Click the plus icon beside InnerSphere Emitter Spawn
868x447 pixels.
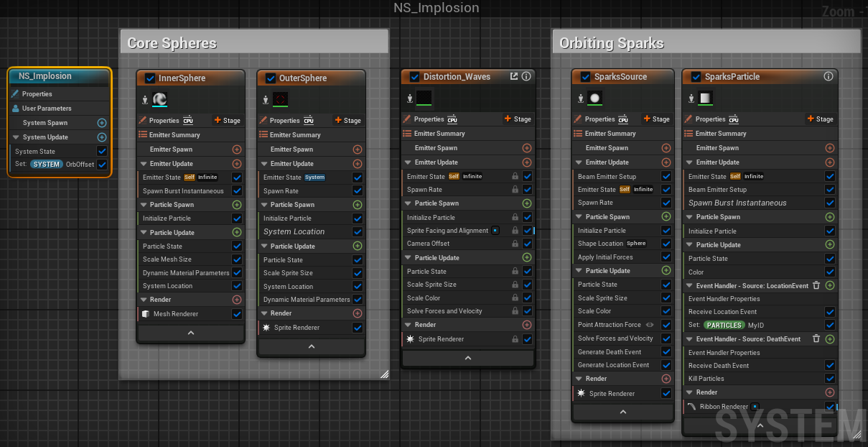(237, 149)
